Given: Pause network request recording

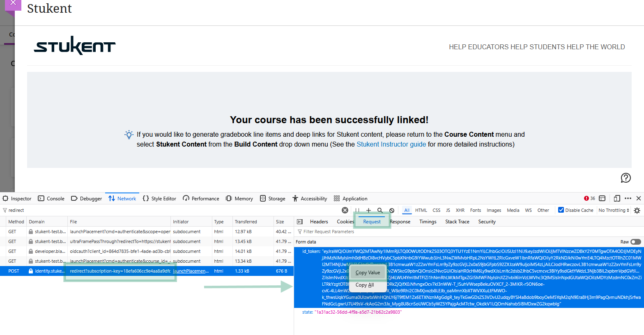Looking at the screenshot, I should (357, 210).
